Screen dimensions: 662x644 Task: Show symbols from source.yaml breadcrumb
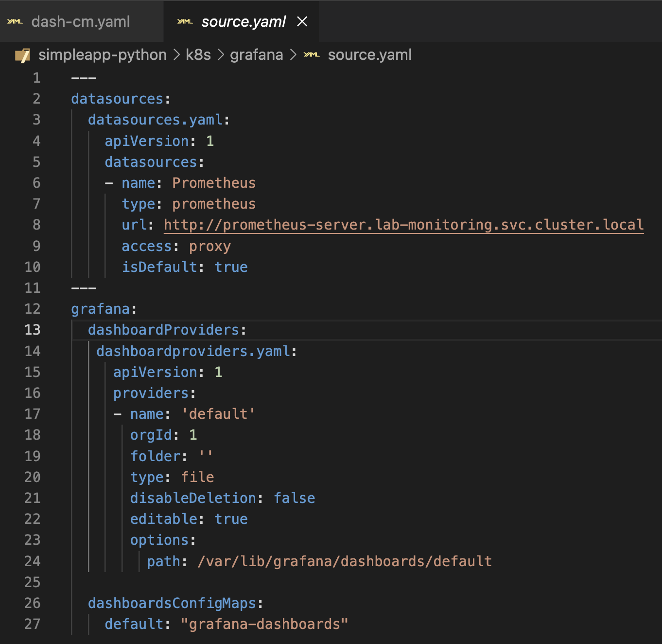[x=369, y=55]
